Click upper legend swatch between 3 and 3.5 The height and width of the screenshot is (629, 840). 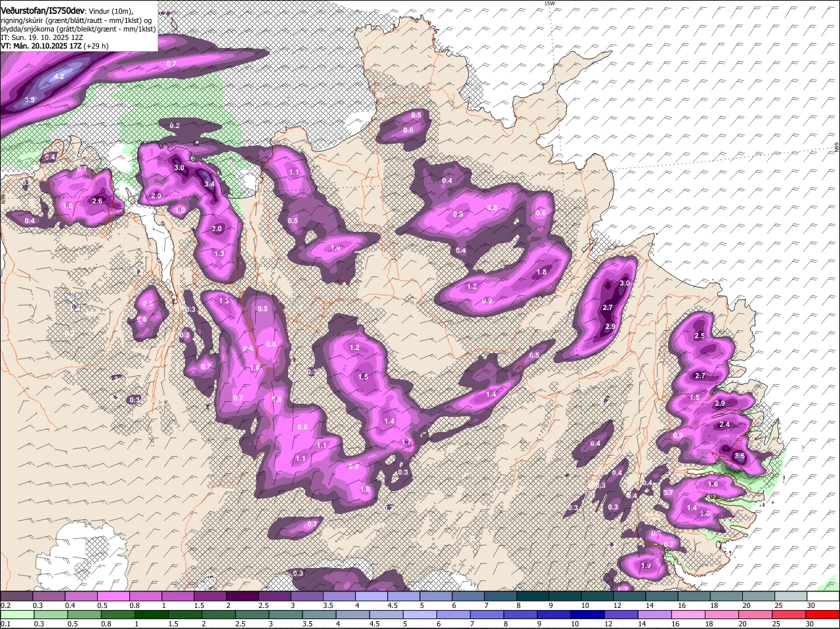[307, 596]
